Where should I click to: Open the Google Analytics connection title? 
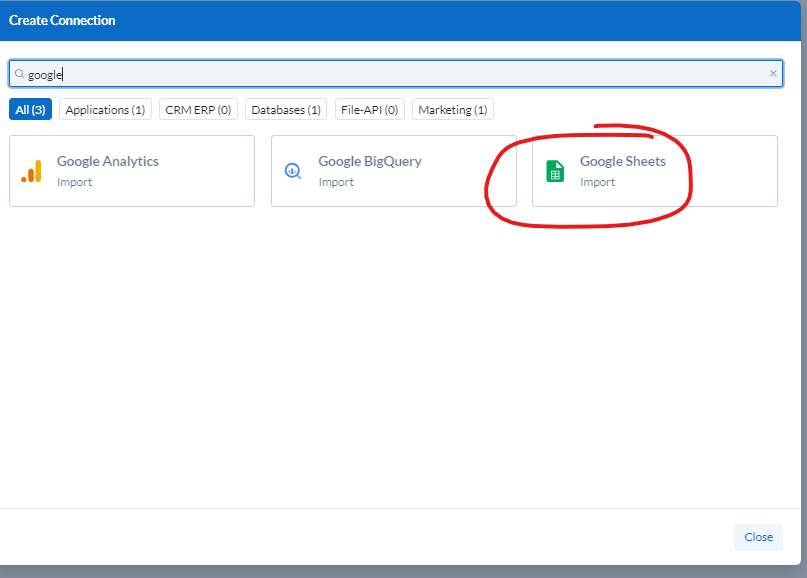pyautogui.click(x=108, y=161)
